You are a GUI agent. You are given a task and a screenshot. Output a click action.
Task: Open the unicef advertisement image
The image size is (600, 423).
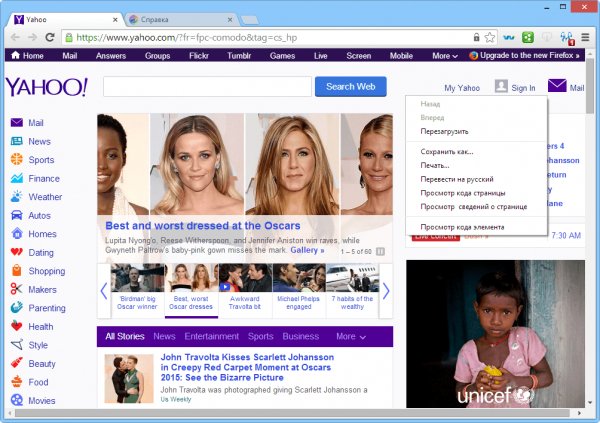coord(496,334)
